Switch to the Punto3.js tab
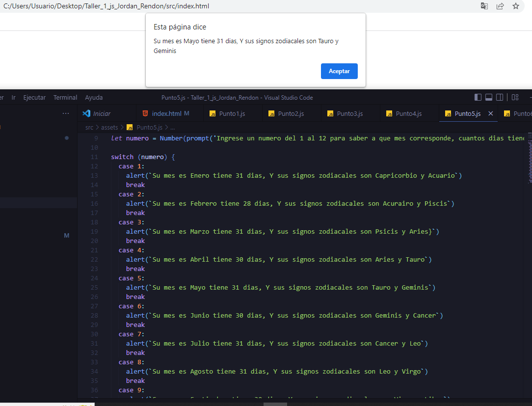The height and width of the screenshot is (406, 532). tap(350, 114)
